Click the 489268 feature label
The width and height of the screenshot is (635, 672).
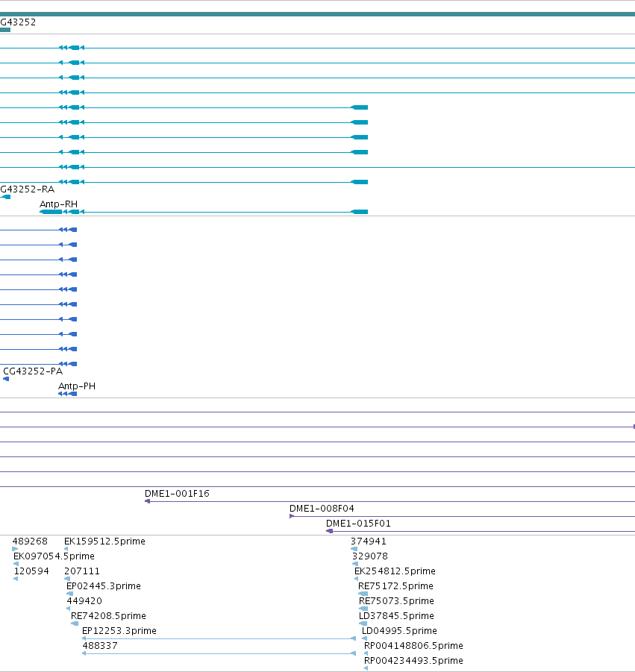click(30, 541)
